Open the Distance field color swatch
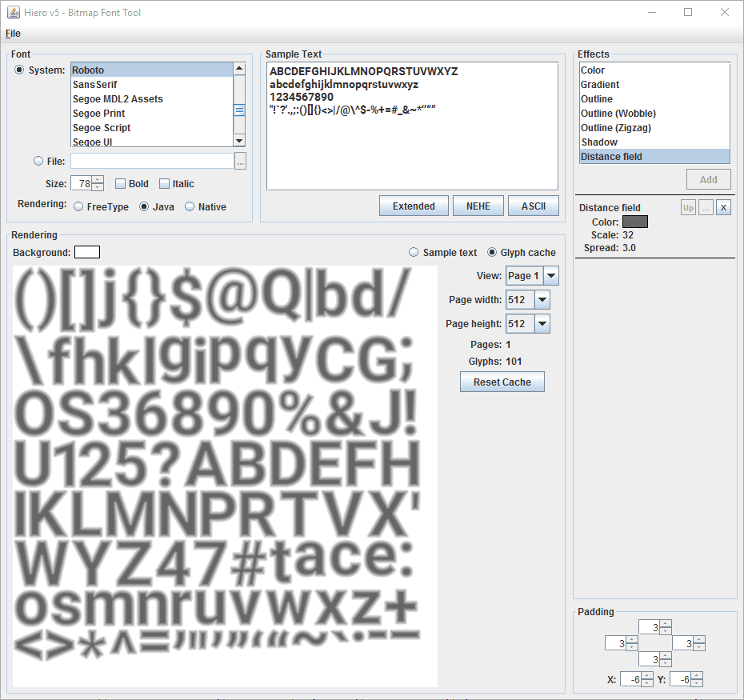 pyautogui.click(x=634, y=222)
